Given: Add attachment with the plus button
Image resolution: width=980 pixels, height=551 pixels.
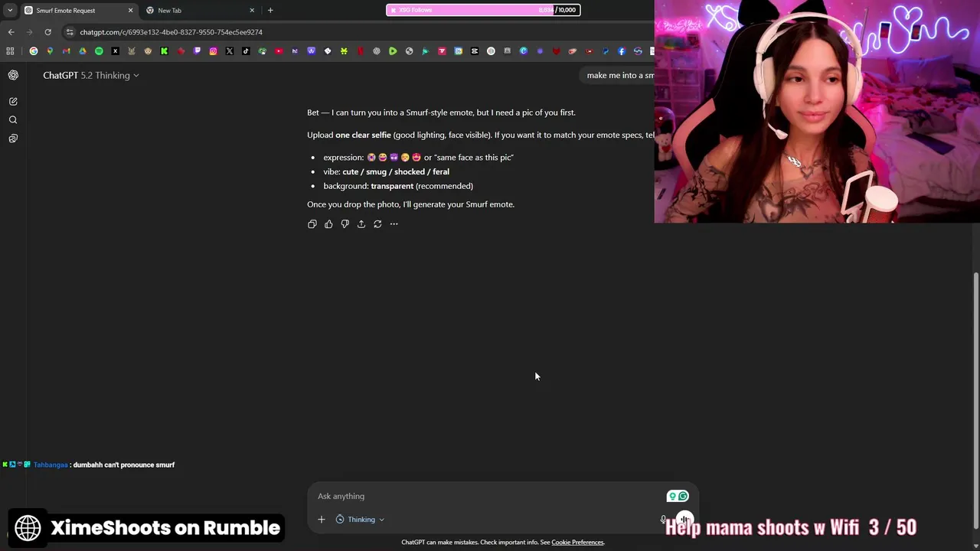Looking at the screenshot, I should tap(322, 520).
